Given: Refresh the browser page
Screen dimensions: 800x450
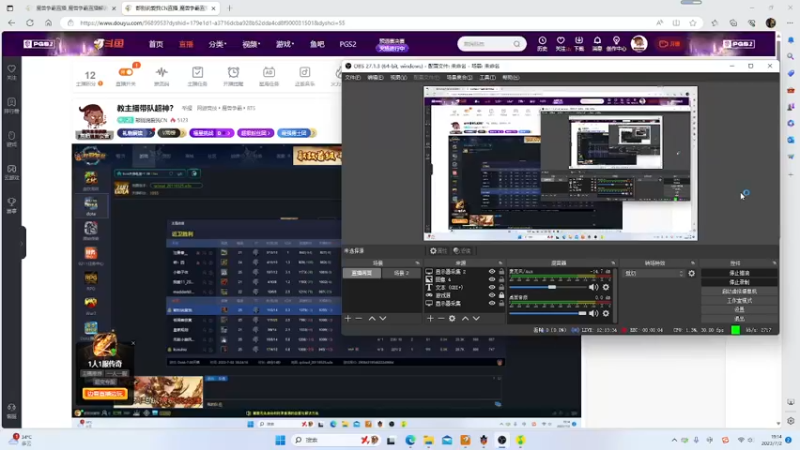Looking at the screenshot, I should 30,23.
